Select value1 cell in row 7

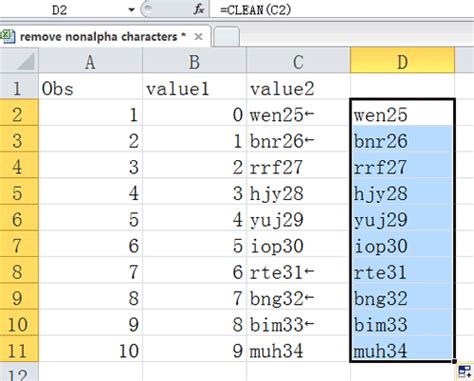click(194, 244)
